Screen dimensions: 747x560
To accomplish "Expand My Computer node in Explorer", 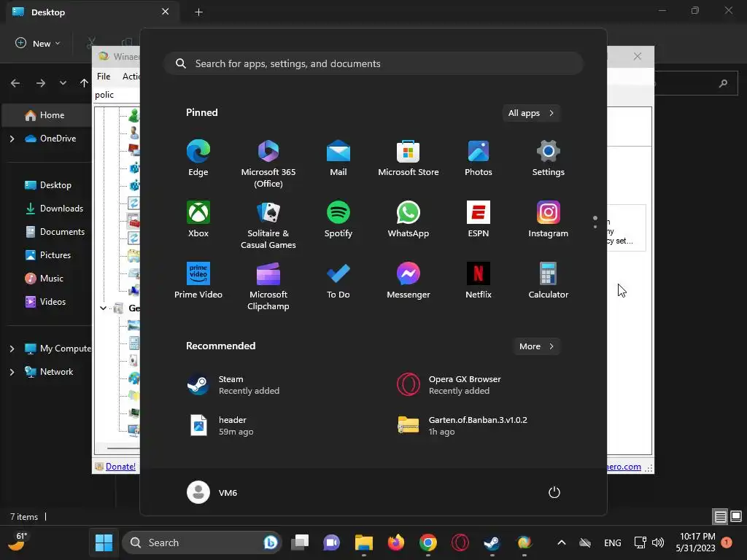I will (12, 349).
